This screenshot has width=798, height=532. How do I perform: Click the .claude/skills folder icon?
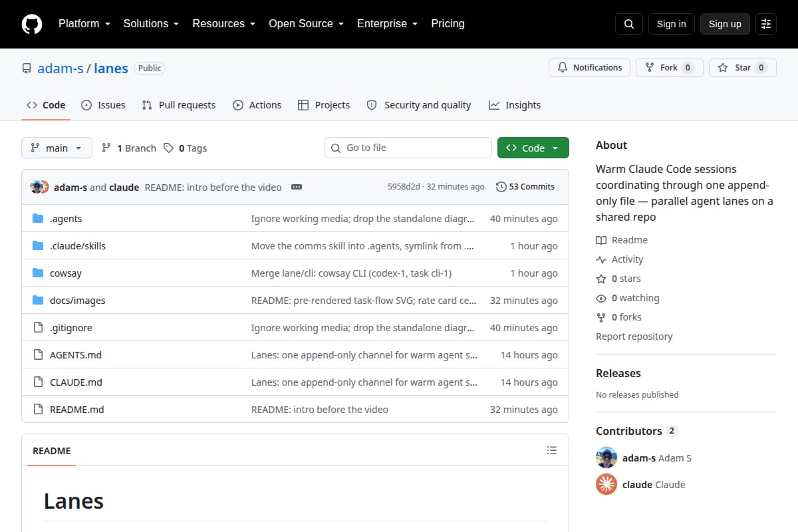[38, 246]
